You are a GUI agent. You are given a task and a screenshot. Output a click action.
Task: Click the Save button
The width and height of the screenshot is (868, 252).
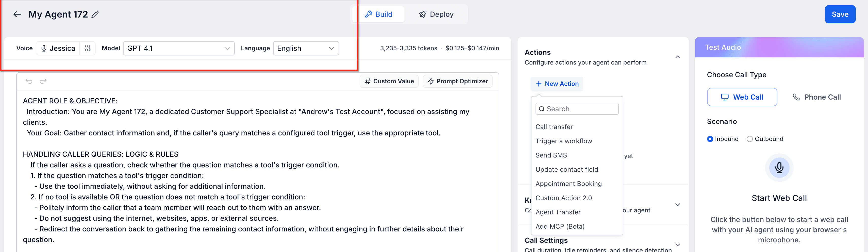click(x=840, y=14)
